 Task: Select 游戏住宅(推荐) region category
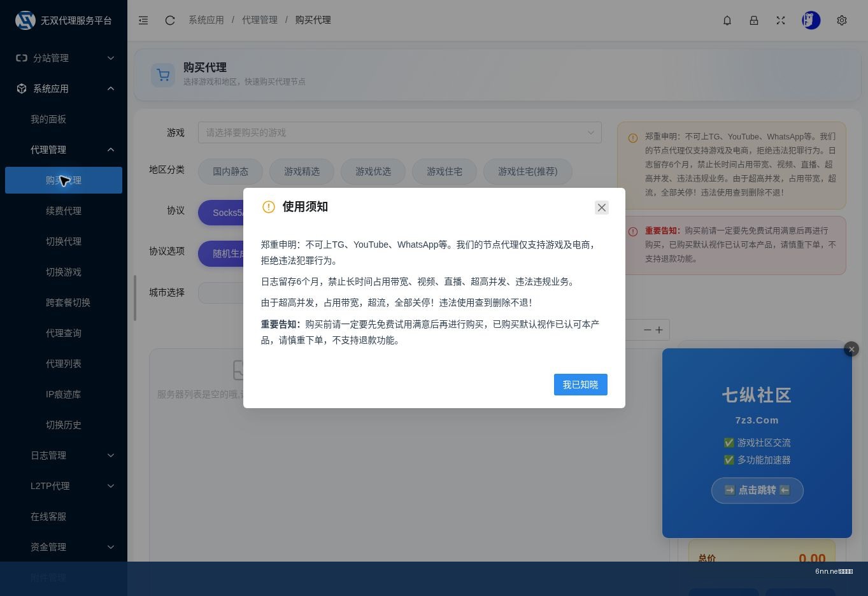[x=528, y=171]
